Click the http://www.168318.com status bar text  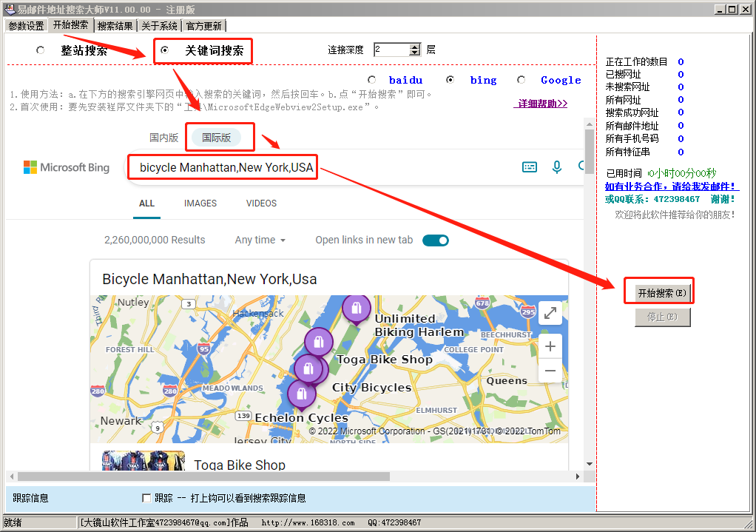click(308, 522)
